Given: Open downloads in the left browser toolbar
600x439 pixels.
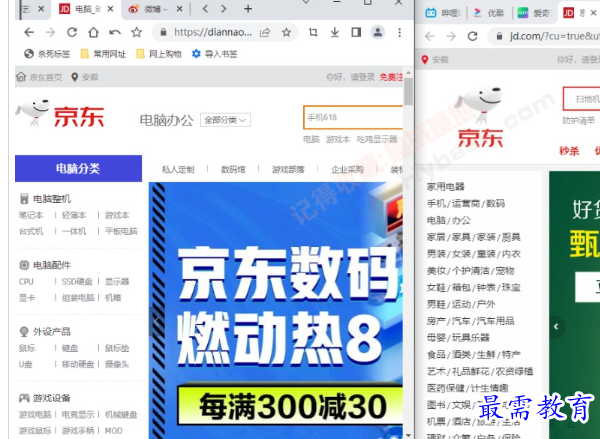Looking at the screenshot, I should [x=335, y=33].
